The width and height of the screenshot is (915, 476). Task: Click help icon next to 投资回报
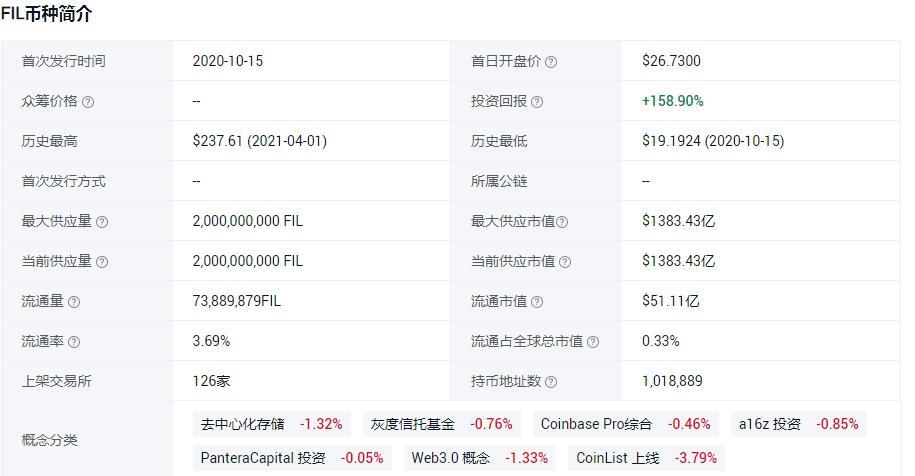click(537, 102)
